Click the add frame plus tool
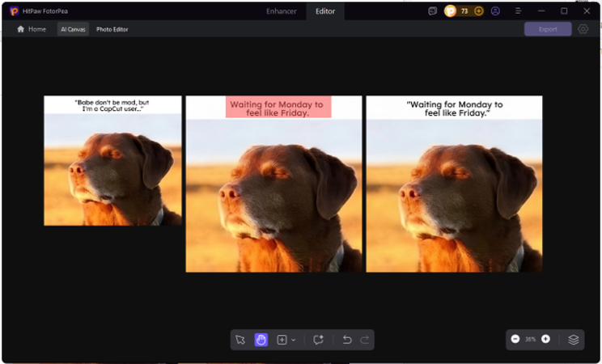The width and height of the screenshot is (602, 364). tap(282, 340)
